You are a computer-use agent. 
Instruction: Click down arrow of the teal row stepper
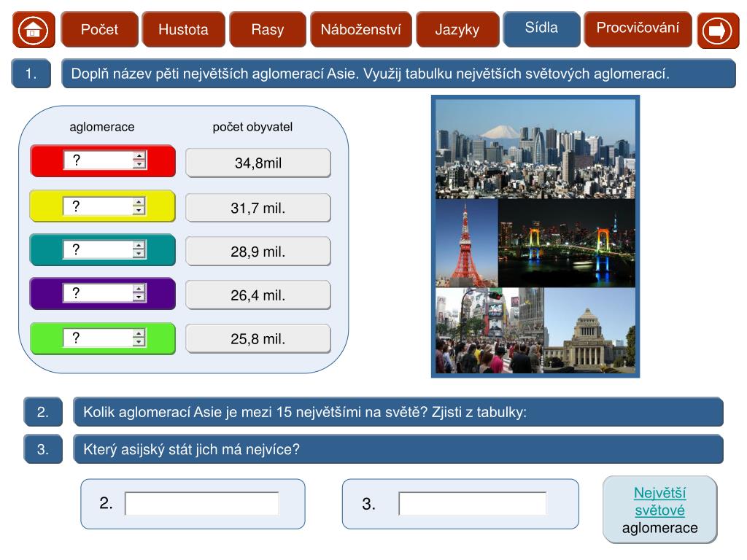tap(139, 254)
